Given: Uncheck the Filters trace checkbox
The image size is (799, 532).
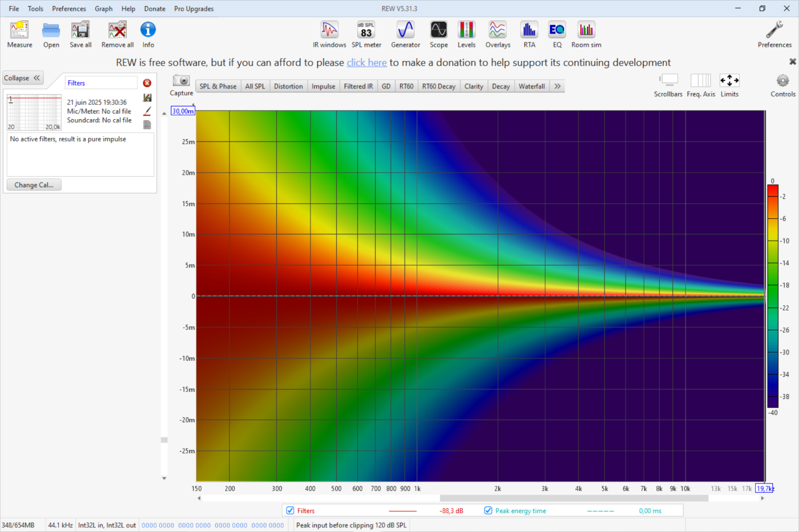Looking at the screenshot, I should [290, 511].
